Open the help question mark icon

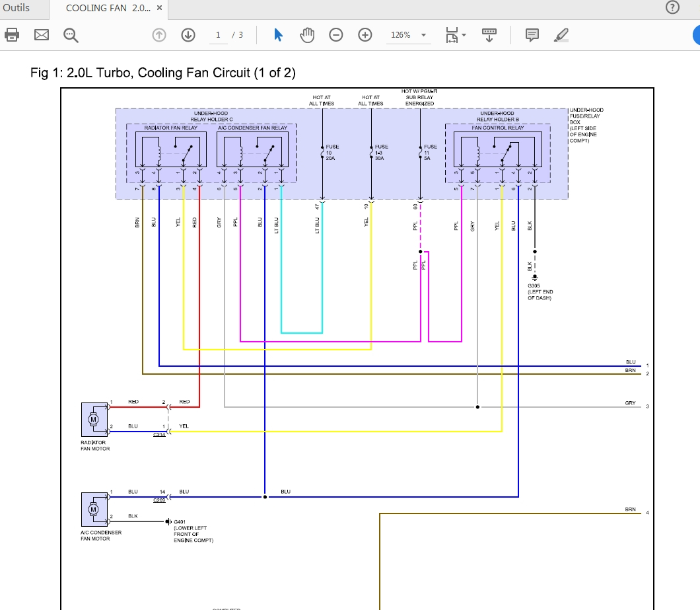click(x=672, y=7)
